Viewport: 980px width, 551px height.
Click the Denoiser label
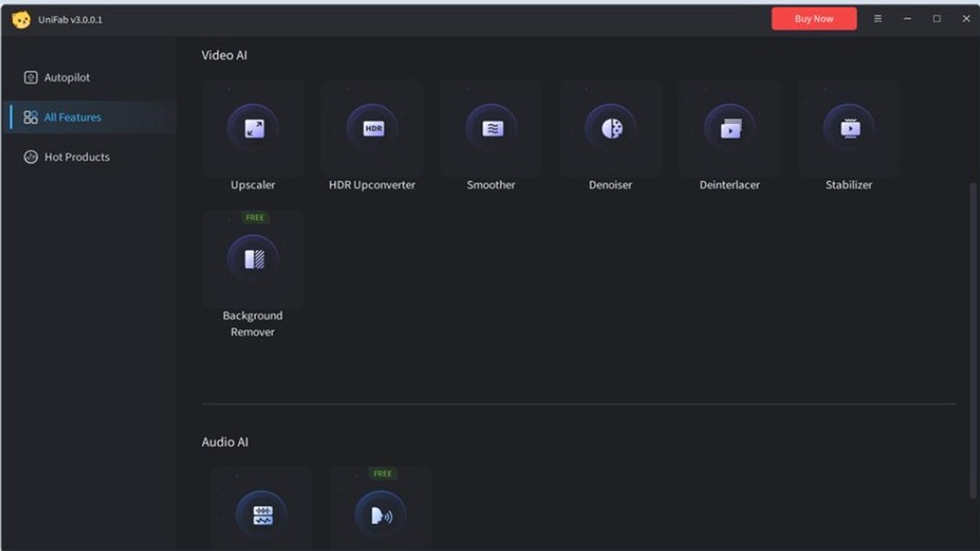pyautogui.click(x=610, y=184)
